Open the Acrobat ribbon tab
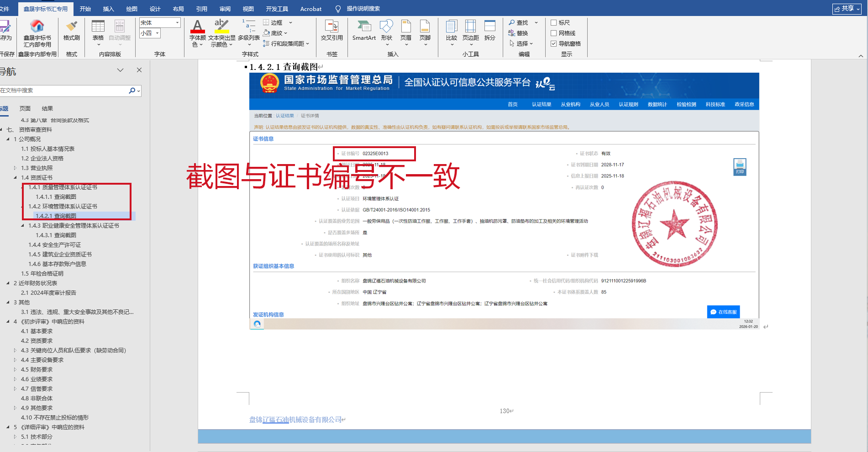Image resolution: width=868 pixels, height=452 pixels. 311,9
